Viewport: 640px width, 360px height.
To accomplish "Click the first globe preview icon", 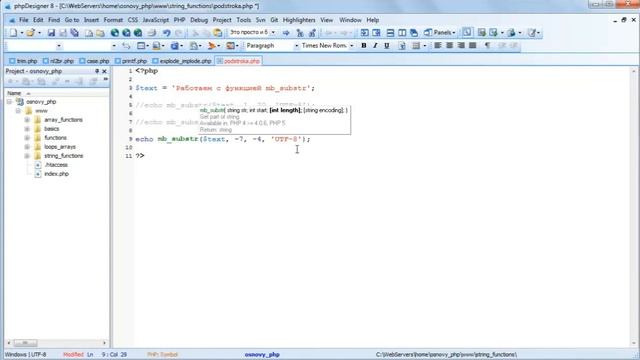I will click(115, 33).
